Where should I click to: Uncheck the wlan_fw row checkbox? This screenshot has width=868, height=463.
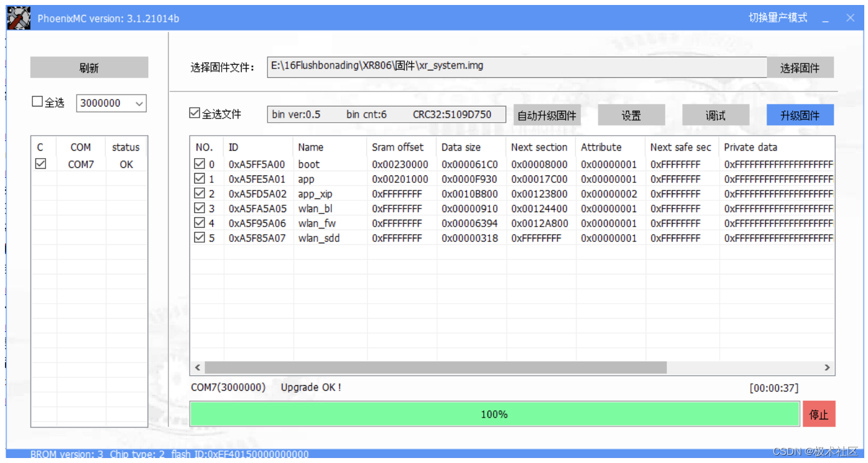pos(199,223)
